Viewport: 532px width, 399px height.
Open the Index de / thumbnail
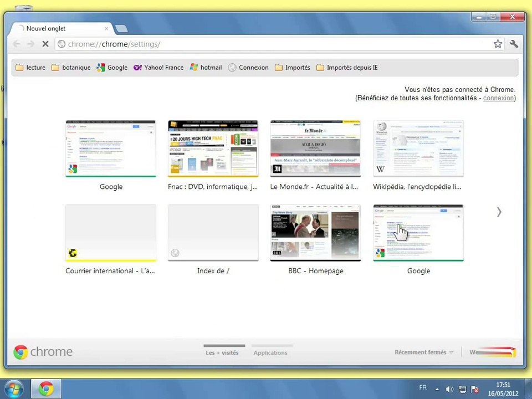coord(213,233)
